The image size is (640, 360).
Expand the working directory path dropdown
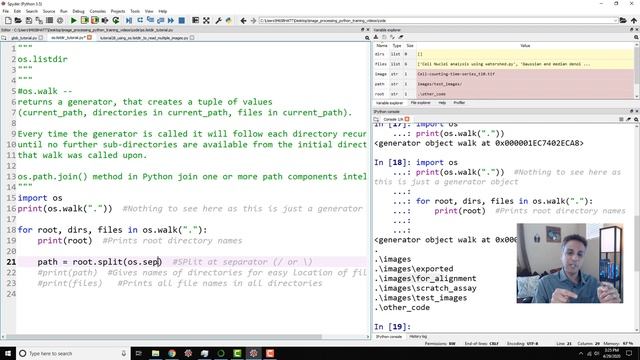point(615,20)
